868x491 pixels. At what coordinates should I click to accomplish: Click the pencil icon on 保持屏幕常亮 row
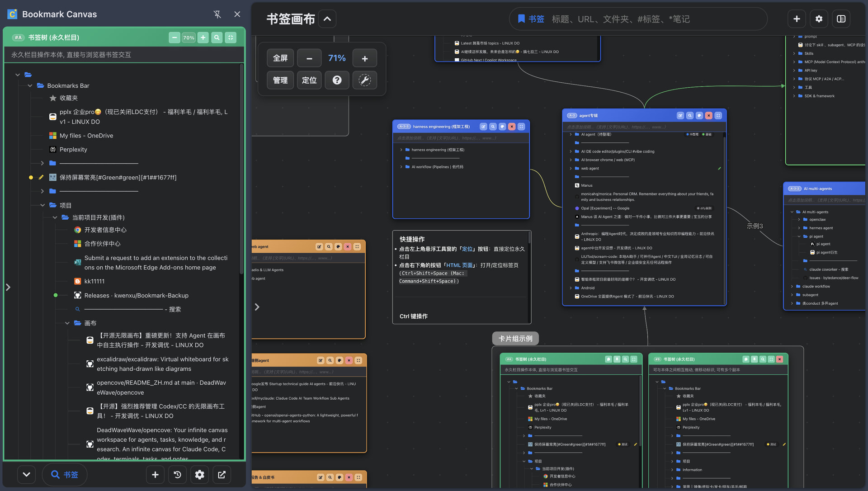pyautogui.click(x=41, y=178)
